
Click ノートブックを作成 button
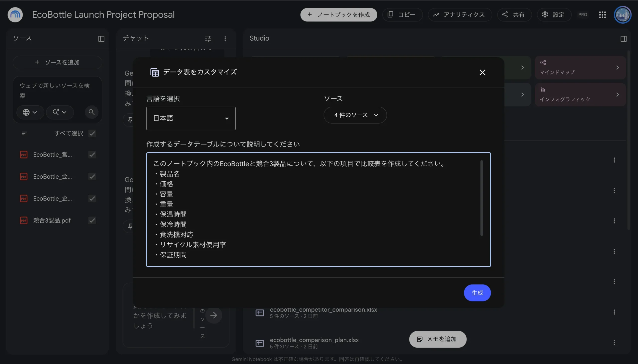[338, 15]
